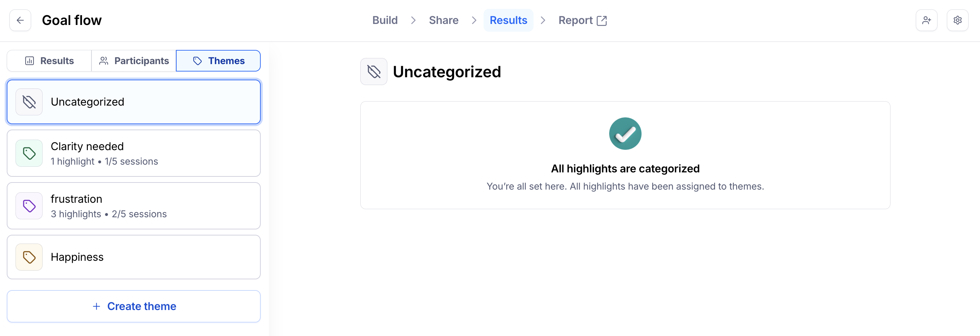Go to the Build step
980x336 pixels.
pos(385,20)
